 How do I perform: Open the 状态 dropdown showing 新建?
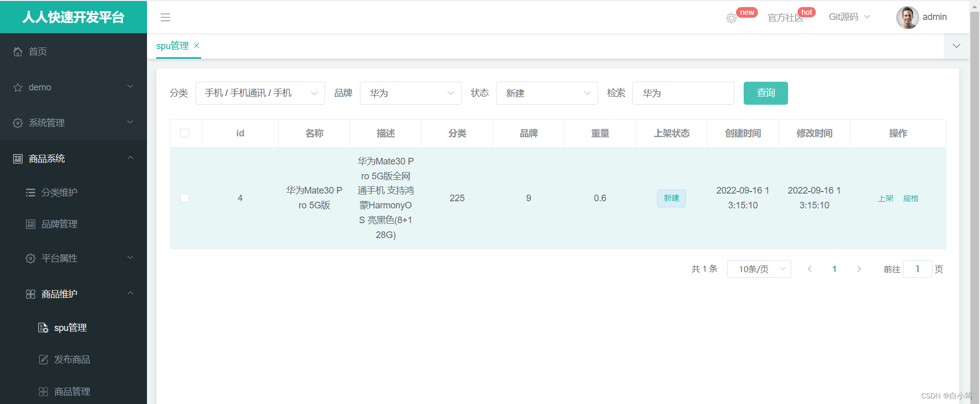[x=547, y=93]
